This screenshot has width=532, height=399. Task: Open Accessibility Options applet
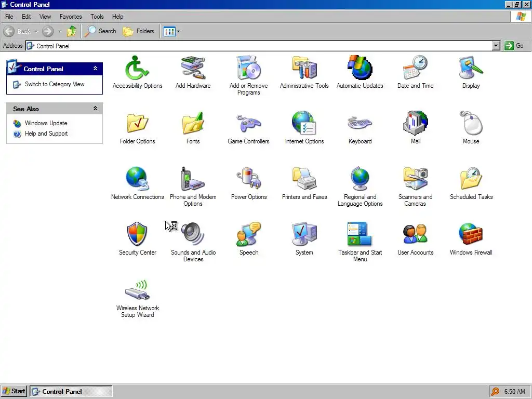(137, 68)
